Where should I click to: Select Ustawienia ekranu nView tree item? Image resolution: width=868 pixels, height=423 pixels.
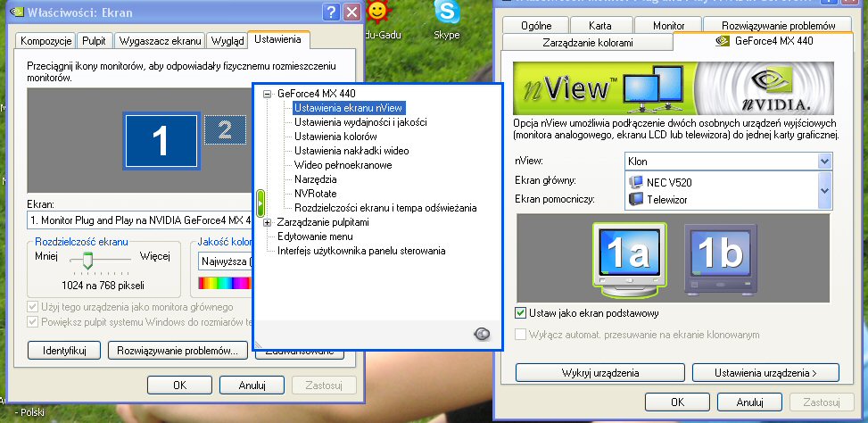point(348,108)
